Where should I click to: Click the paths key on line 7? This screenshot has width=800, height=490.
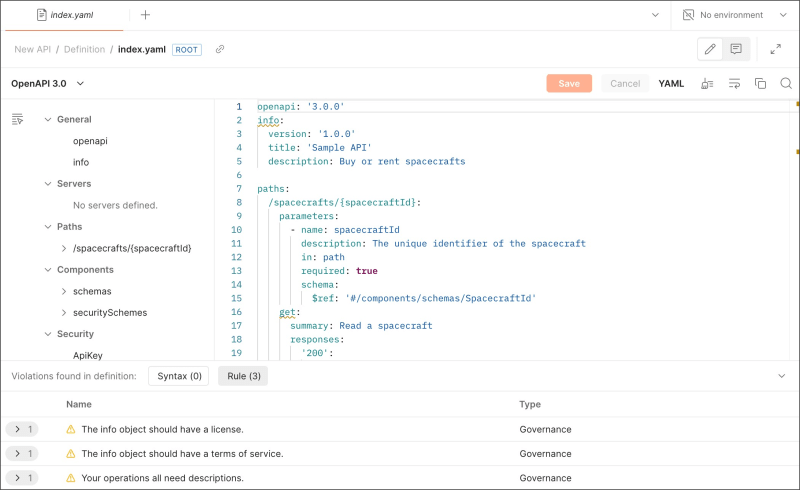point(270,189)
